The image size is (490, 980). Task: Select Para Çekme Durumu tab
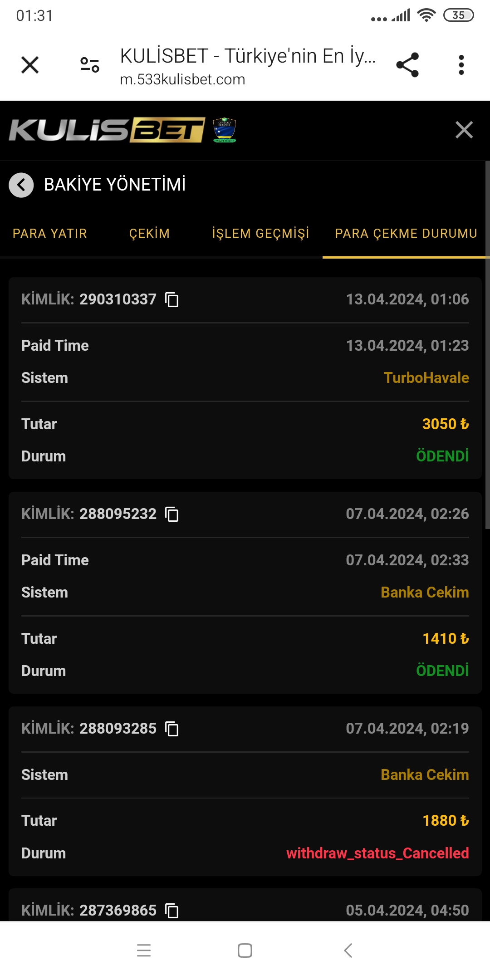pyautogui.click(x=406, y=234)
